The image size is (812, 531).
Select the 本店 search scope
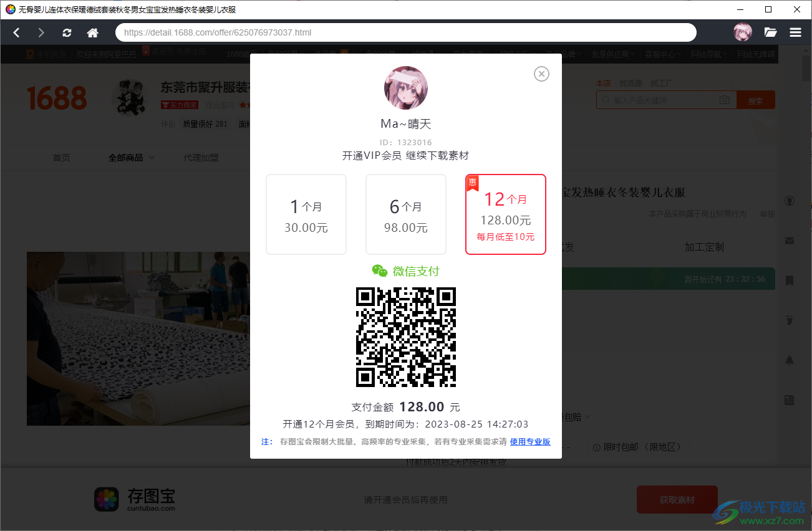tap(603, 83)
